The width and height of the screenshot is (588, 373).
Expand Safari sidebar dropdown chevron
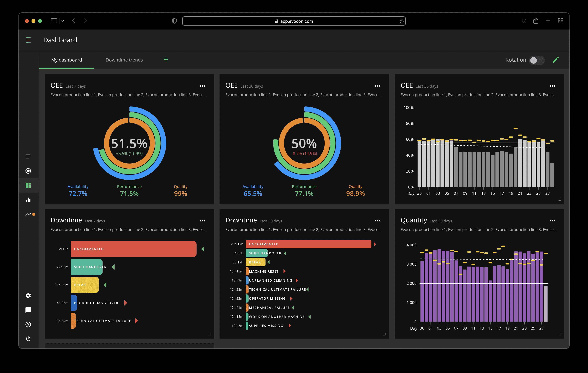(x=63, y=21)
